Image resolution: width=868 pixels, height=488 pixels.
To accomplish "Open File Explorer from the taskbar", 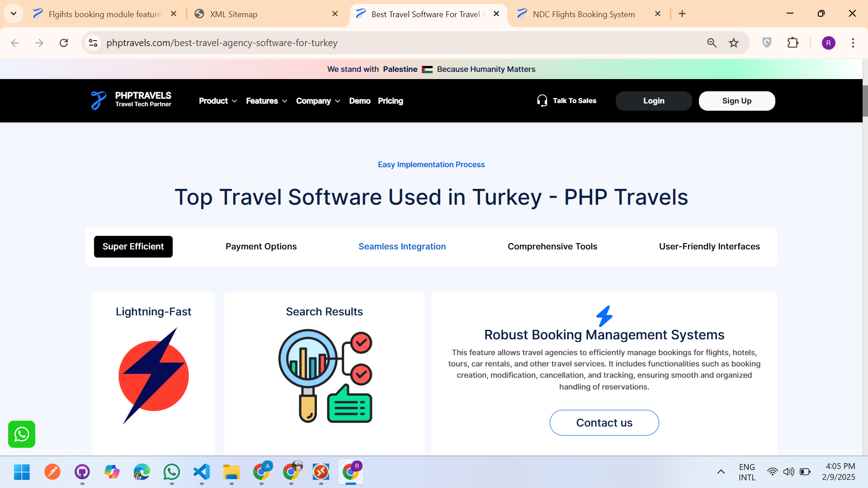I will click(231, 472).
